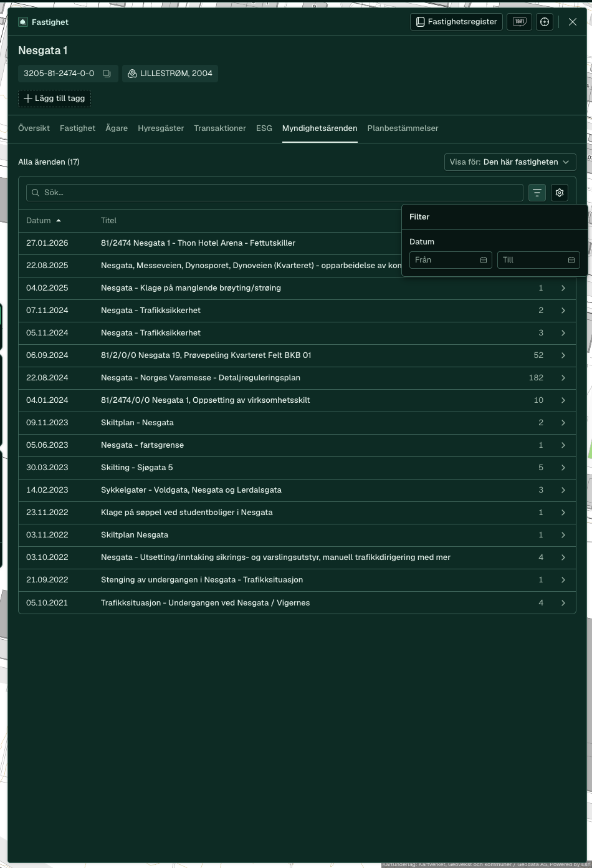This screenshot has height=868, width=592.
Task: Click the sort arrow beside the Datum header
Action: [59, 221]
